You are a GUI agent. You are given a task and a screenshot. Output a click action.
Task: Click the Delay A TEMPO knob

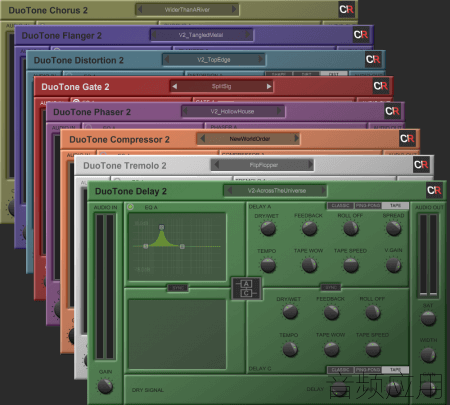coord(268,266)
